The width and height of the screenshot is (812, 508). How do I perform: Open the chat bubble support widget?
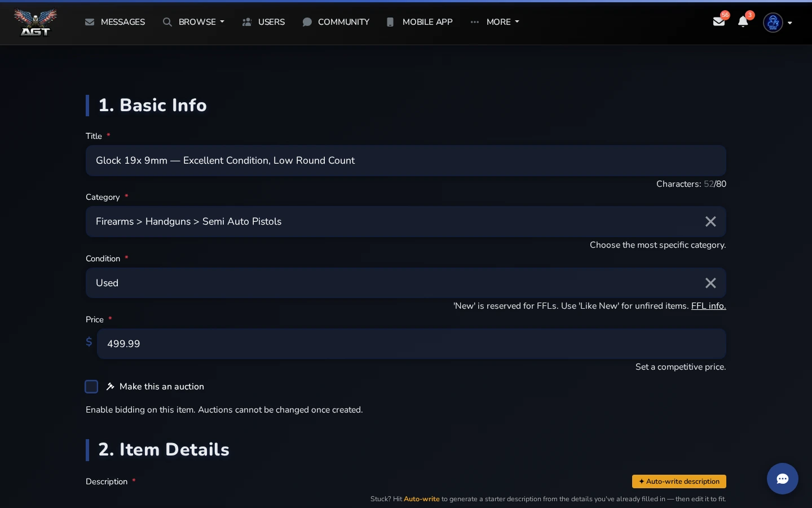click(783, 479)
